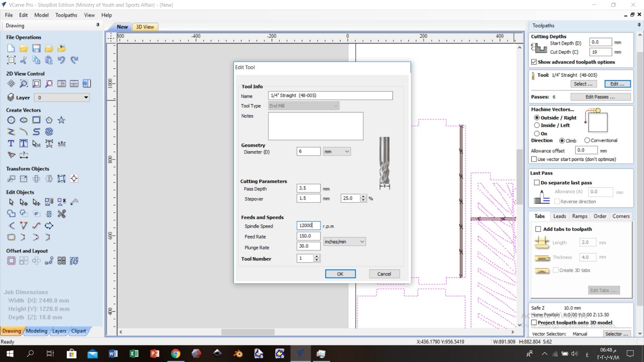This screenshot has width=644, height=362.
Task: Click the Edit tool button
Action: [x=617, y=84]
